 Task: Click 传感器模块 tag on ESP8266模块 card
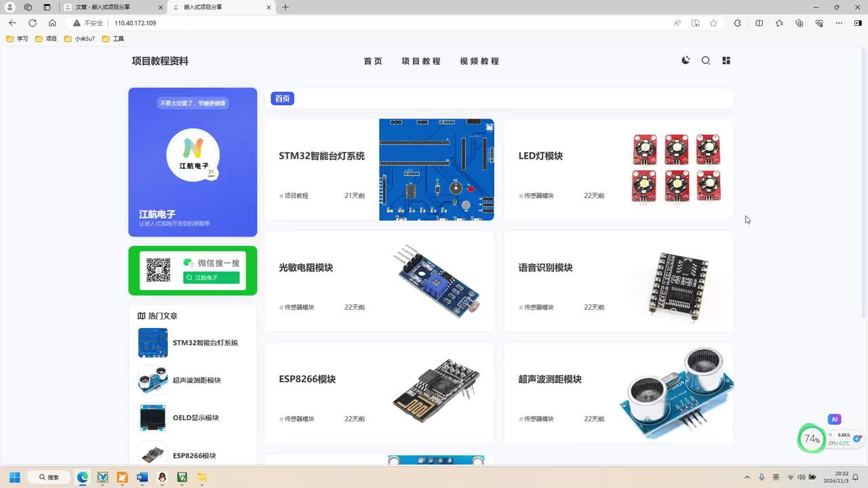tap(296, 420)
